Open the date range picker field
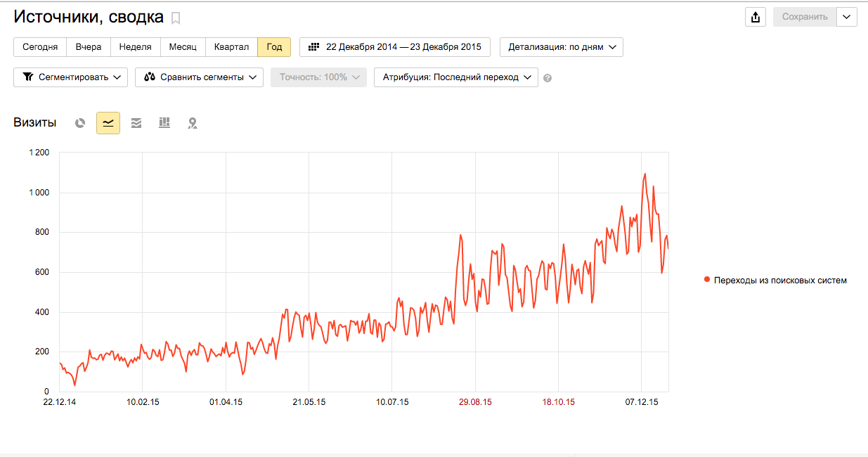The image size is (868, 457). [x=395, y=47]
